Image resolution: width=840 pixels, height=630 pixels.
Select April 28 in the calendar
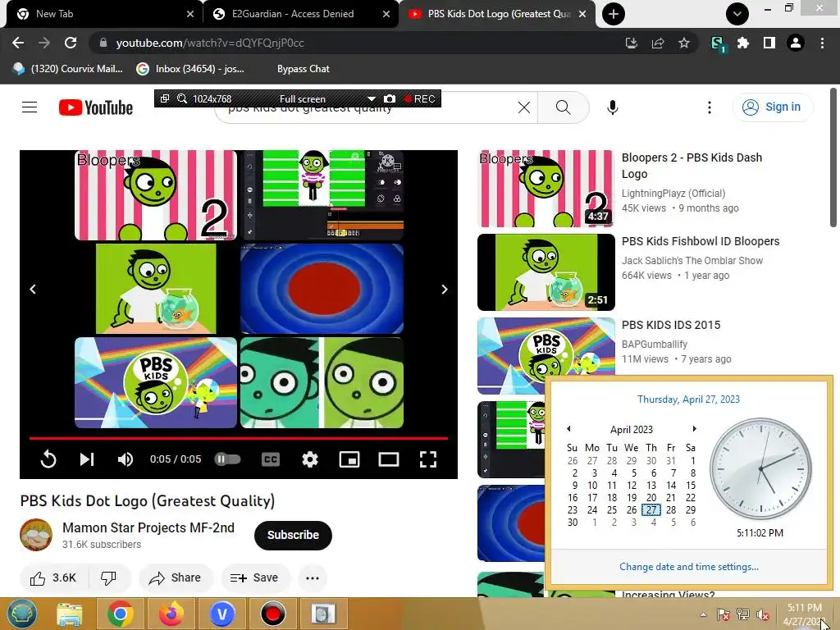pyautogui.click(x=671, y=510)
